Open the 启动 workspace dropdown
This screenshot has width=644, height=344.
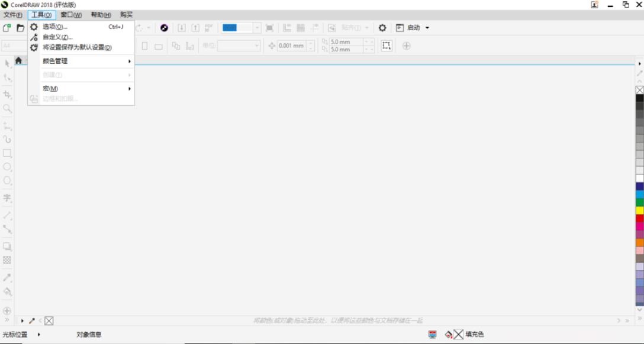coord(427,28)
